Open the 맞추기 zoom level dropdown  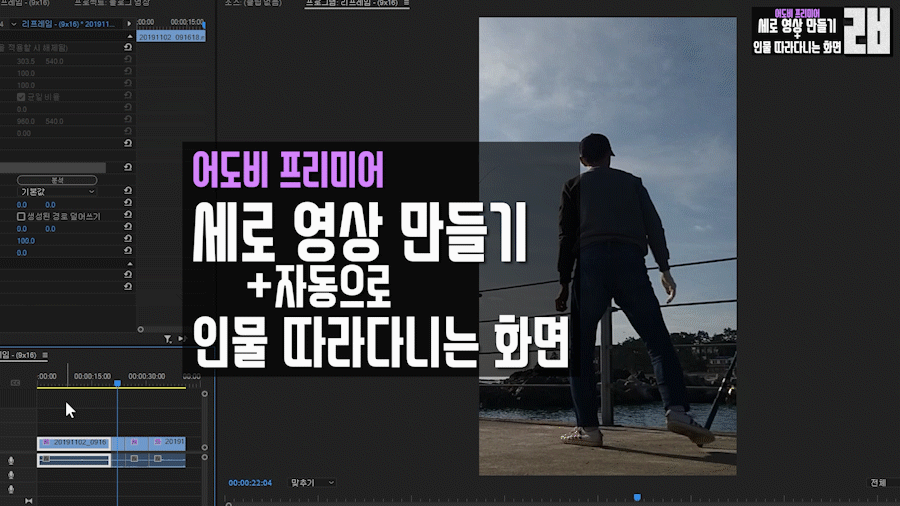coord(312,483)
